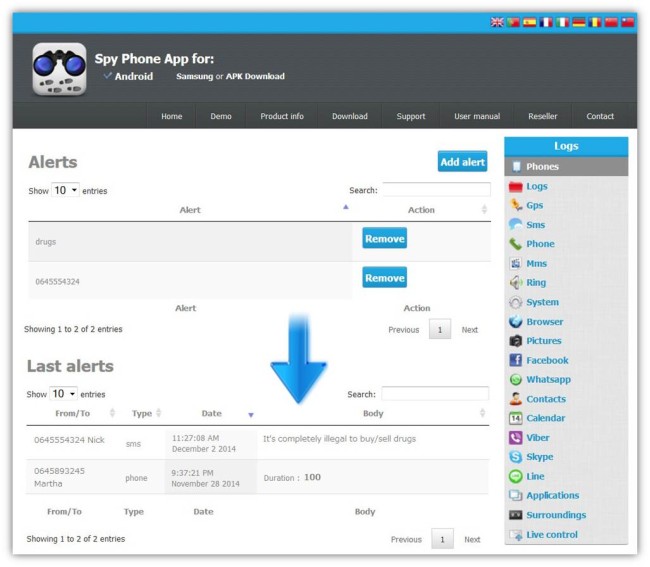Screen dimensions: 650x567
Task: Pick the French flag
Action: tap(546, 22)
